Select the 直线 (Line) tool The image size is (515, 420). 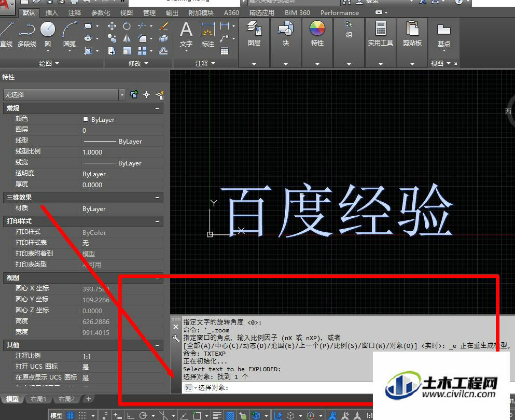click(x=7, y=34)
